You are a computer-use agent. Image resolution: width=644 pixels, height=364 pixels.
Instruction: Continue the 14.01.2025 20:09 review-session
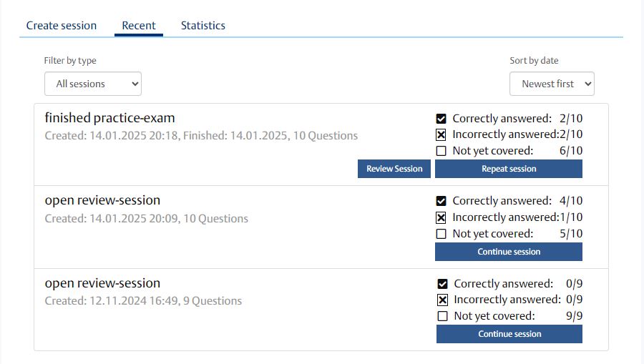(509, 252)
